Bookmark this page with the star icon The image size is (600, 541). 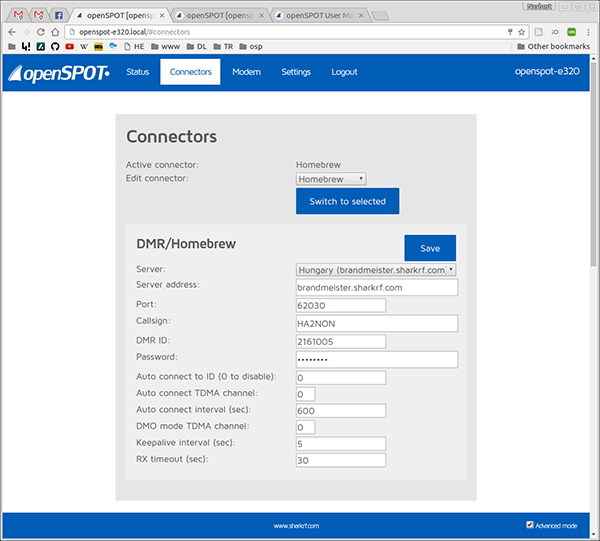tap(521, 31)
